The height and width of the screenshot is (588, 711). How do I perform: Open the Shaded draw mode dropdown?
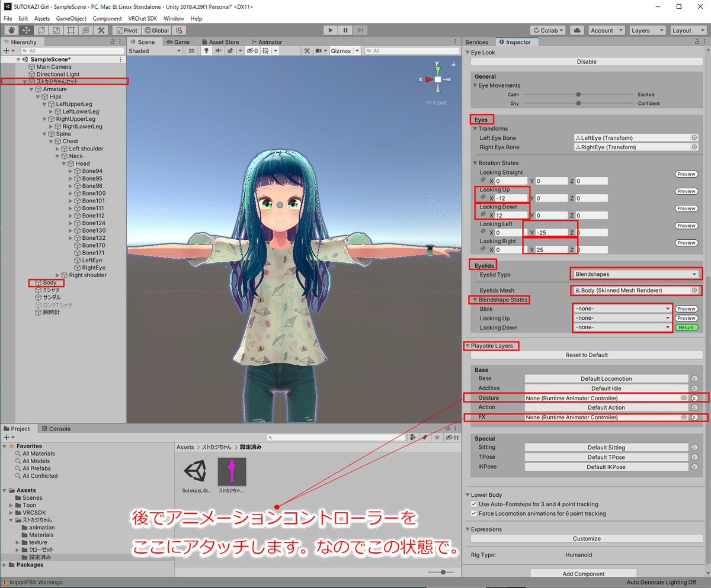point(155,51)
